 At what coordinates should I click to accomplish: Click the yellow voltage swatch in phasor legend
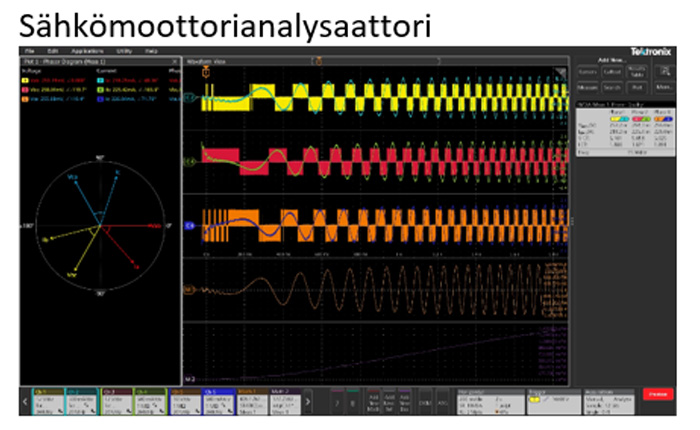click(x=27, y=78)
